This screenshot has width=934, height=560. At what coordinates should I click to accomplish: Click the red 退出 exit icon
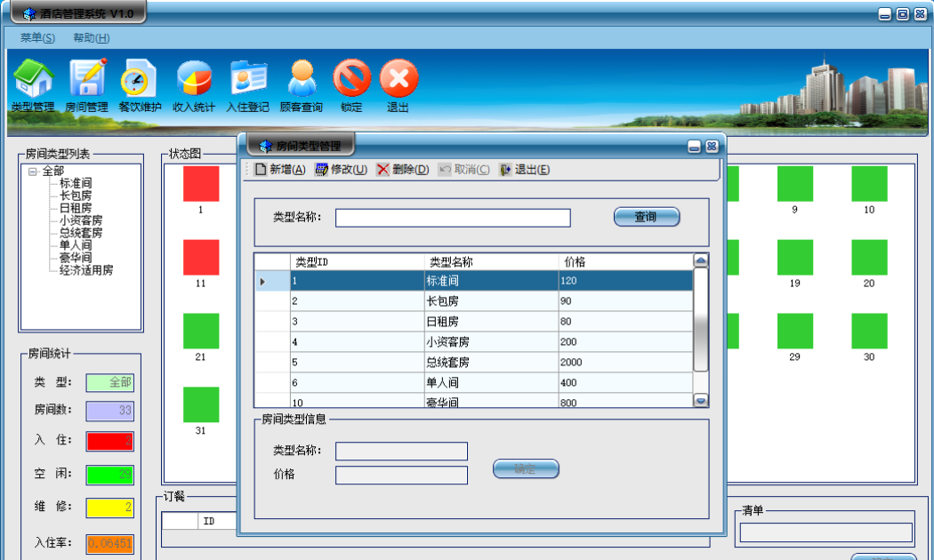click(399, 84)
